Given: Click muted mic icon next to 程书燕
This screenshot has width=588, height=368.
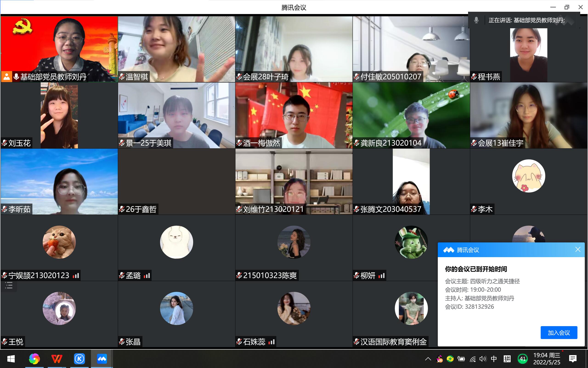Looking at the screenshot, I should (474, 77).
